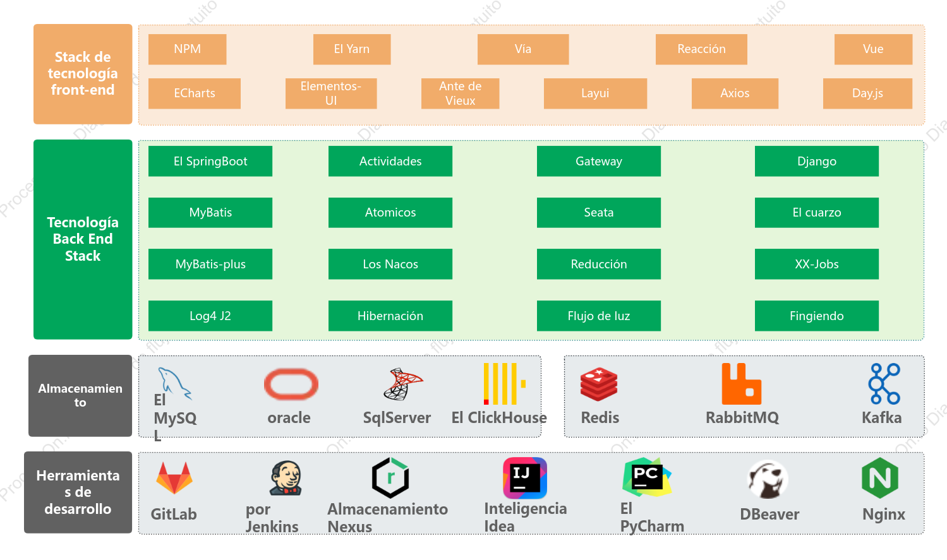Select the Actividades box
Image resolution: width=947 pixels, height=560 pixels.
tap(390, 161)
